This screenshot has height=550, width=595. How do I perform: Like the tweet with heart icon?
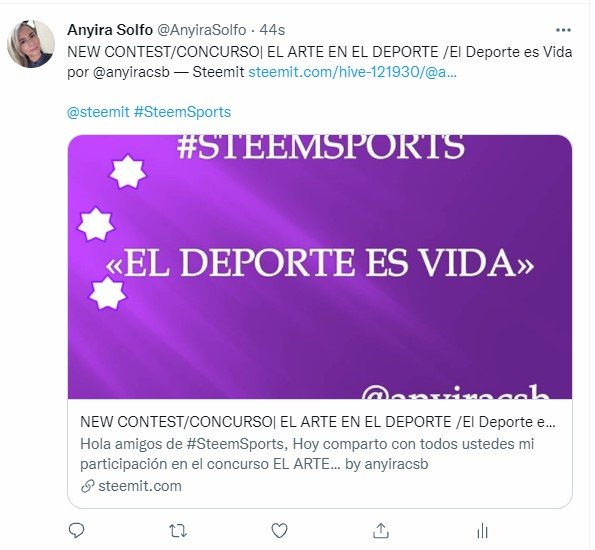tap(279, 531)
